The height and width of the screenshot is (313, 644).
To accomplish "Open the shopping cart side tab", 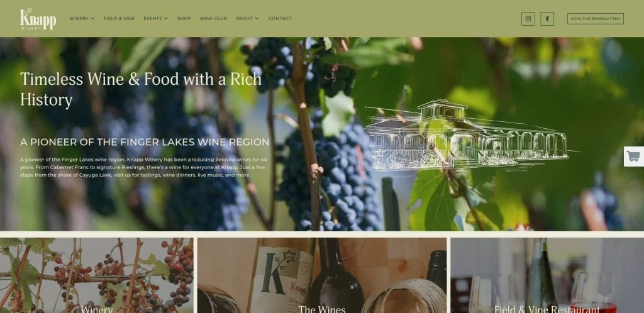I will tap(634, 156).
